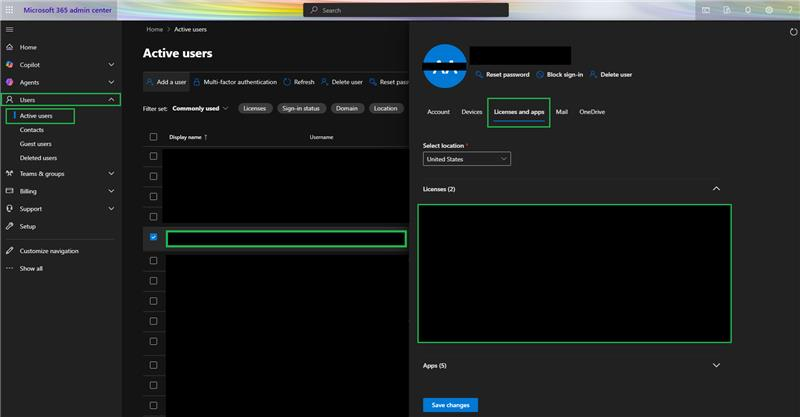Go to Home in left navigation
The image size is (800, 417).
coord(28,47)
